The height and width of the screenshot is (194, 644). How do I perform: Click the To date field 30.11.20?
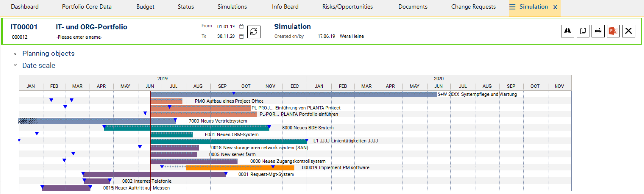(226, 36)
